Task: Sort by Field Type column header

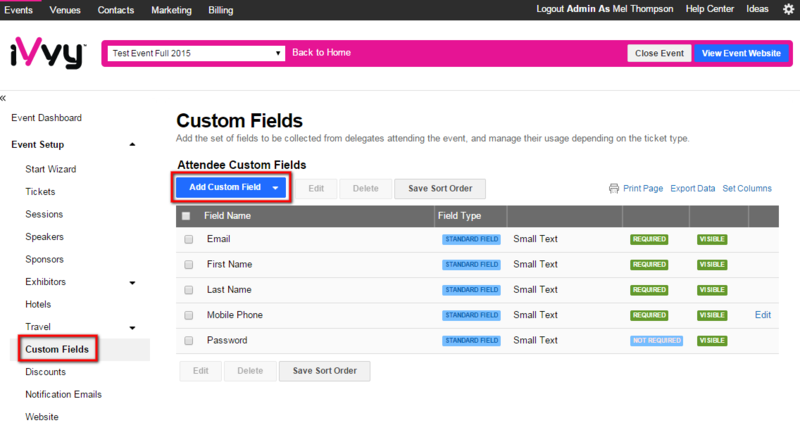Action: 459,216
